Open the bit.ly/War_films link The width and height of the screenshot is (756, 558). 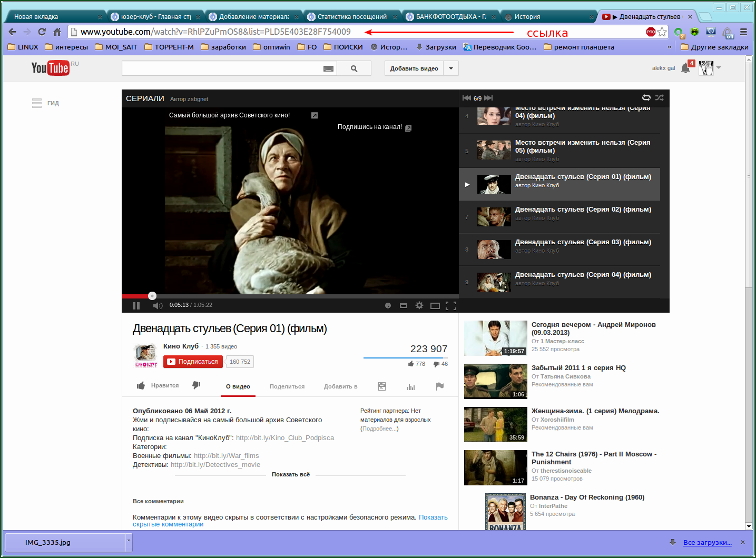[227, 456]
